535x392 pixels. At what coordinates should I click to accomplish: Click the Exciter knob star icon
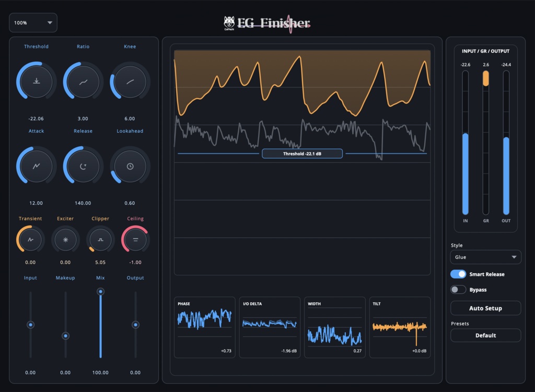(x=65, y=240)
